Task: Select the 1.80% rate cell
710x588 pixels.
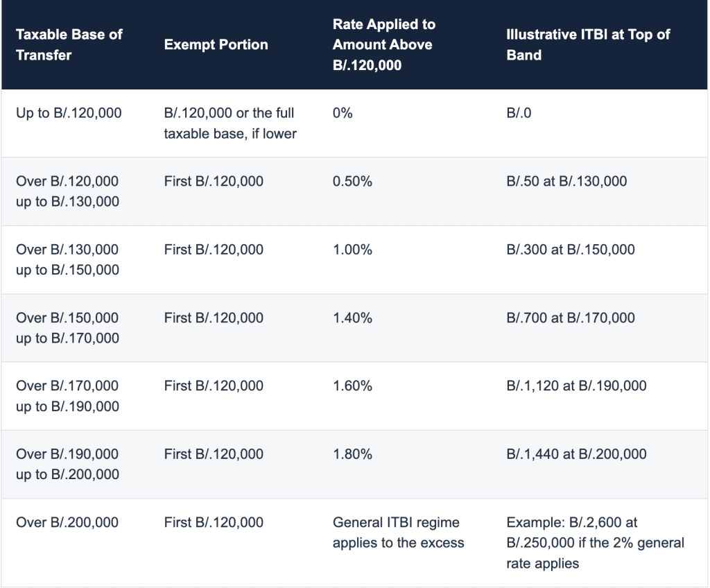Action: click(352, 454)
